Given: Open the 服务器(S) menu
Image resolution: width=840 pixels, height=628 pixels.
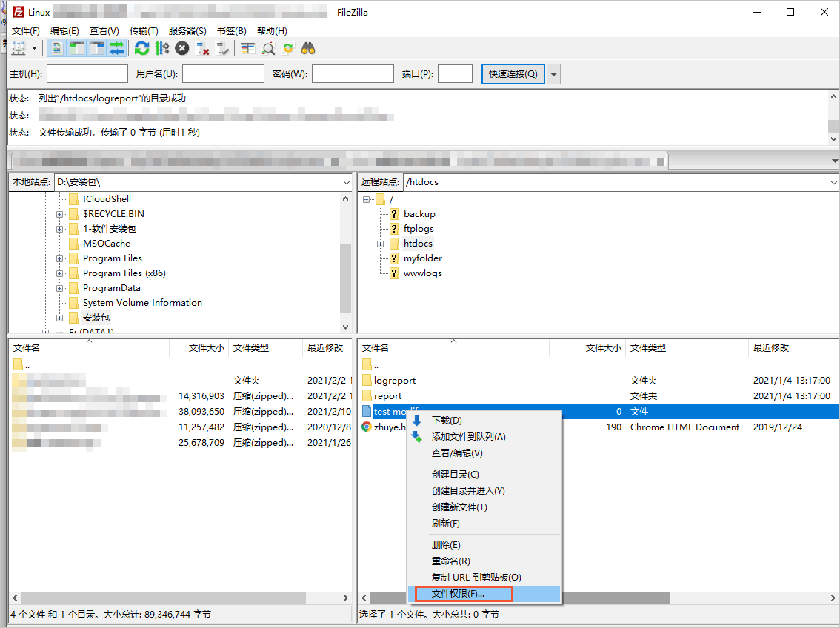Looking at the screenshot, I should pos(187,31).
